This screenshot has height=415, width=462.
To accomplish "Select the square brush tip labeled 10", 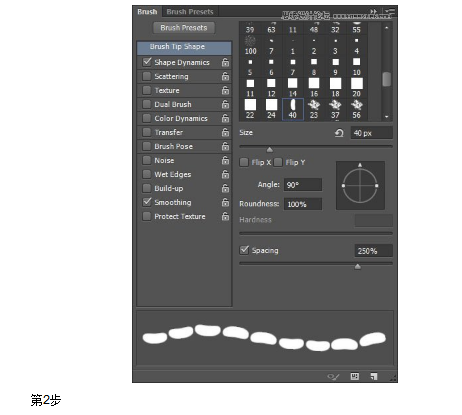I will pos(357,67).
